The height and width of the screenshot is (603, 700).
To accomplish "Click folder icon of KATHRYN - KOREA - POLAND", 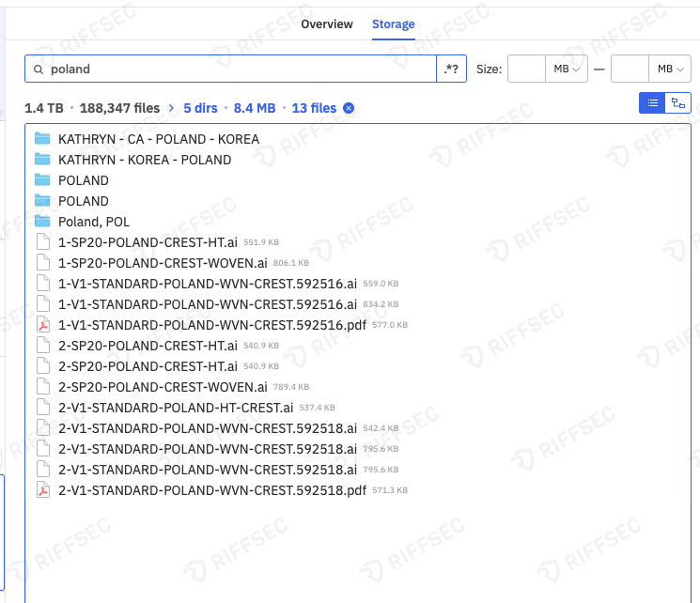I will pos(42,159).
